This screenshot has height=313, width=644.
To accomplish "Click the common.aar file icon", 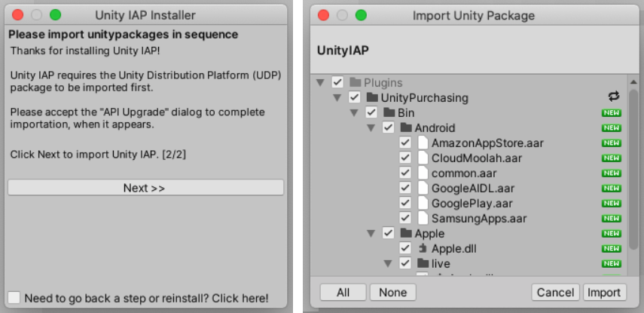I will click(x=423, y=173).
